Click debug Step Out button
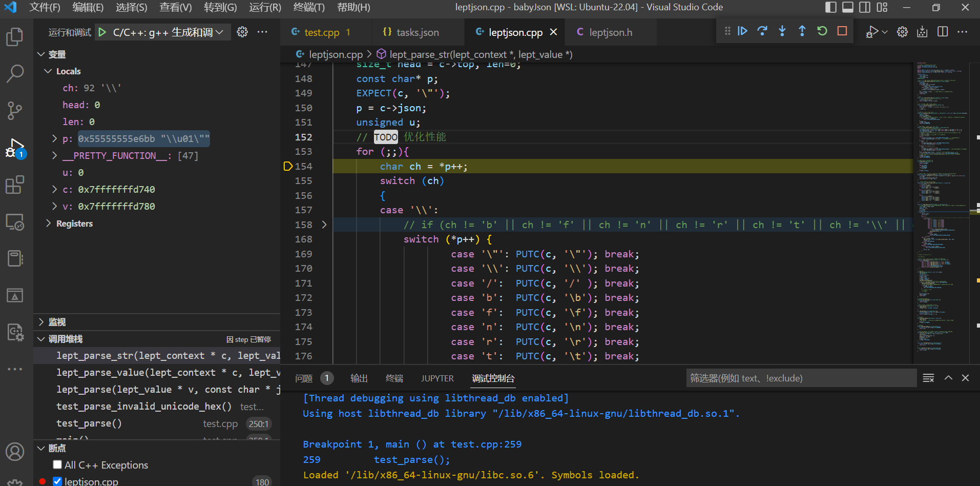 pyautogui.click(x=802, y=31)
